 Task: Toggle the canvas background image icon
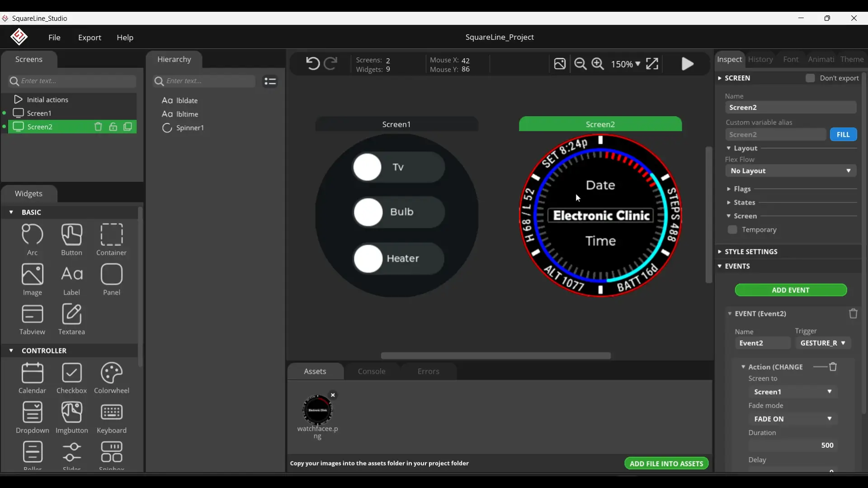[x=560, y=64]
